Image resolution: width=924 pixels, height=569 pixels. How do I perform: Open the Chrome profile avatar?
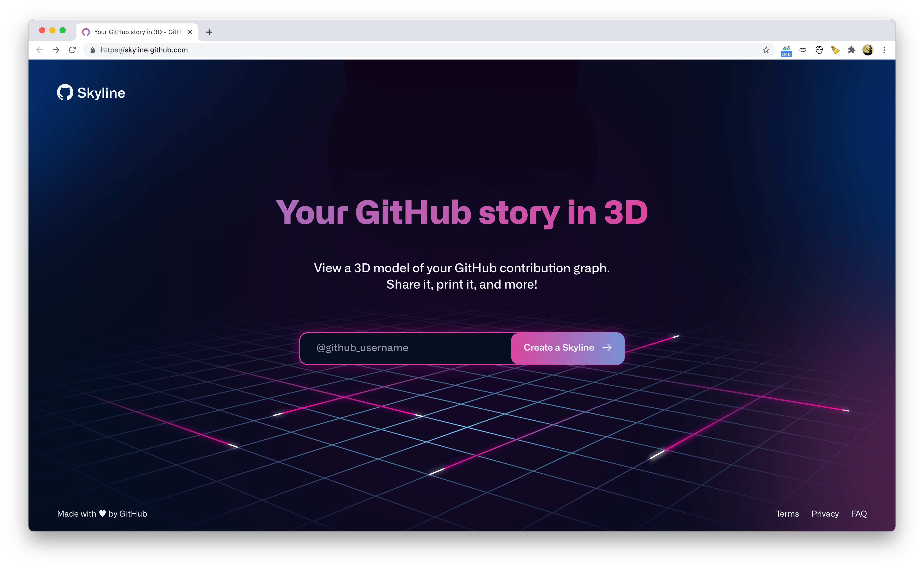pos(868,50)
